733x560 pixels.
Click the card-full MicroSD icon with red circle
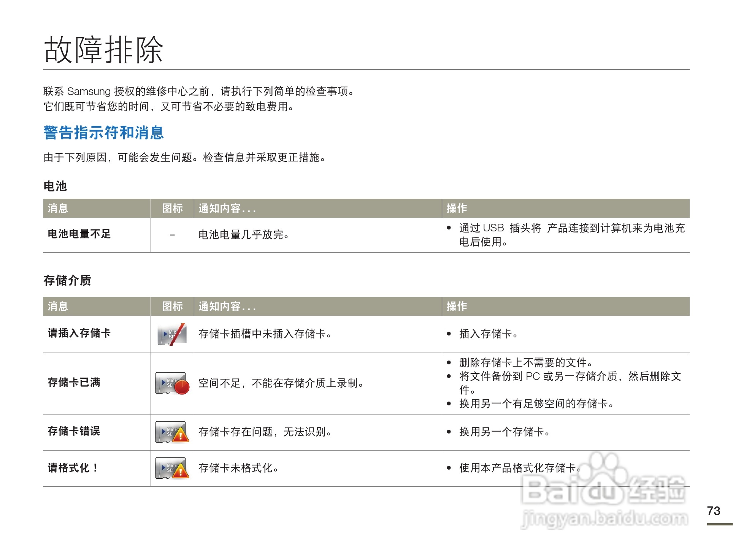point(172,383)
